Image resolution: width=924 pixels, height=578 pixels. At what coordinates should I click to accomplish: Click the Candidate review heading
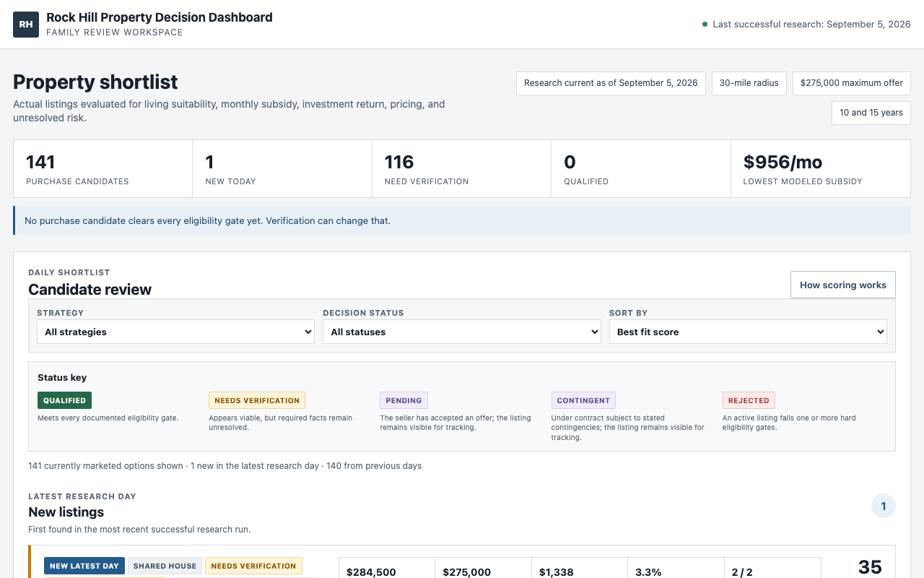(x=90, y=290)
